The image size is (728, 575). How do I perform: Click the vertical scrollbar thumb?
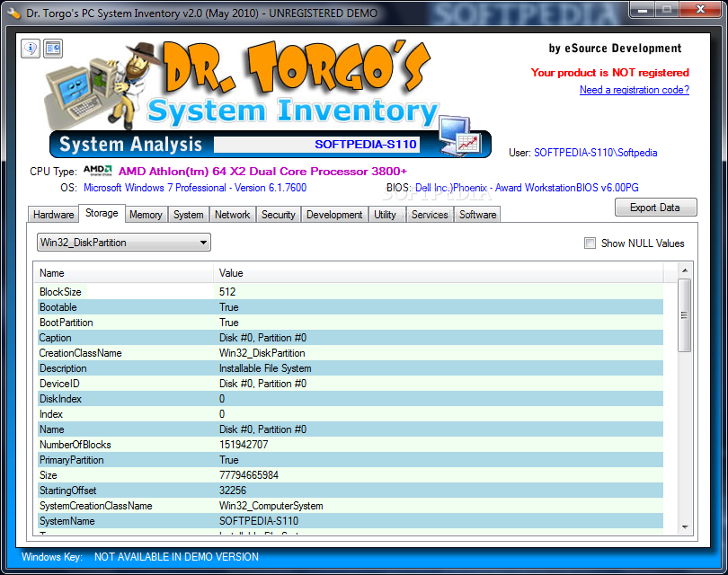coord(684,315)
